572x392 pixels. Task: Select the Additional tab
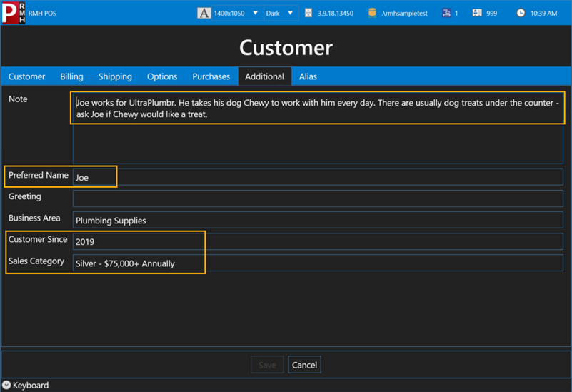coord(264,76)
